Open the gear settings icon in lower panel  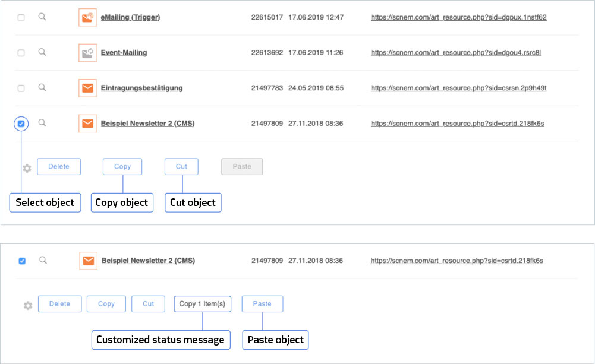(27, 305)
